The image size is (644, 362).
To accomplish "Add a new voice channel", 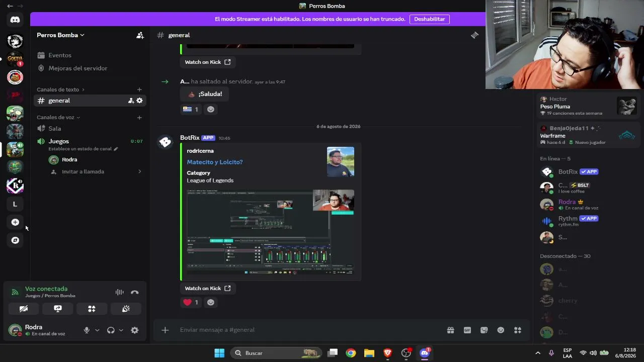I will (x=139, y=118).
